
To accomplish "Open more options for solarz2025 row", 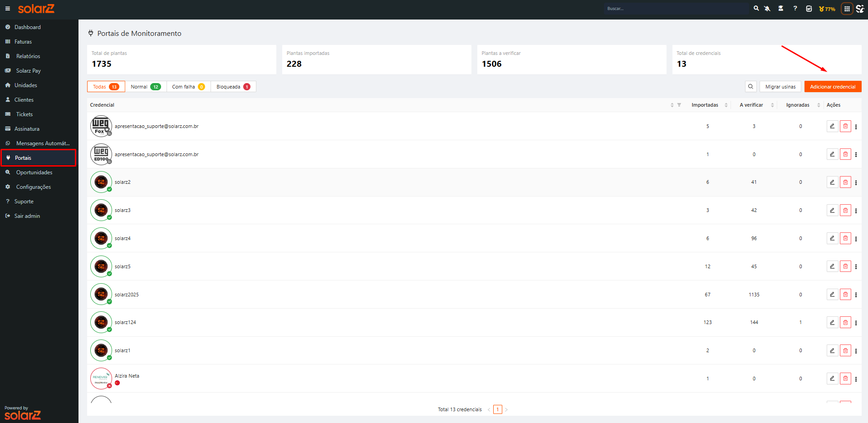I will [x=856, y=295].
